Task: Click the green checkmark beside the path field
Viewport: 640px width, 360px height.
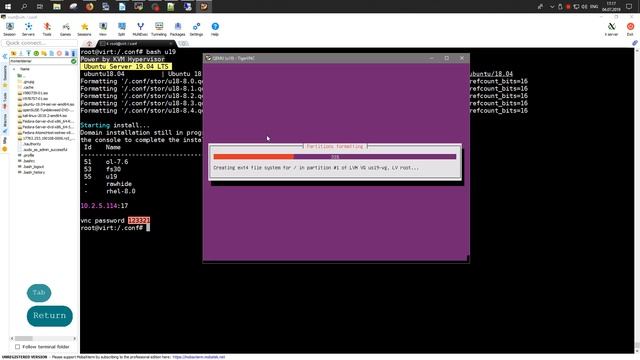Action: coord(73,61)
